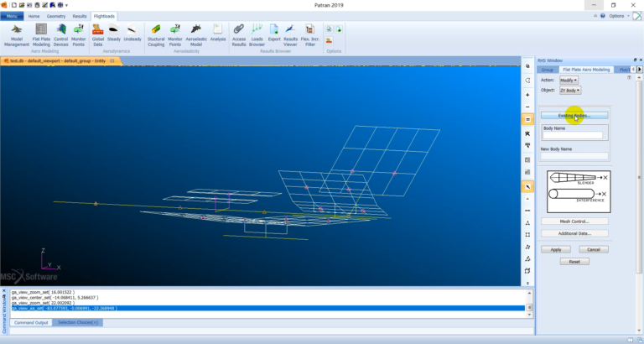Switch to Group tab in RHS Window
Screen dimensions: 644x344
click(x=547, y=70)
